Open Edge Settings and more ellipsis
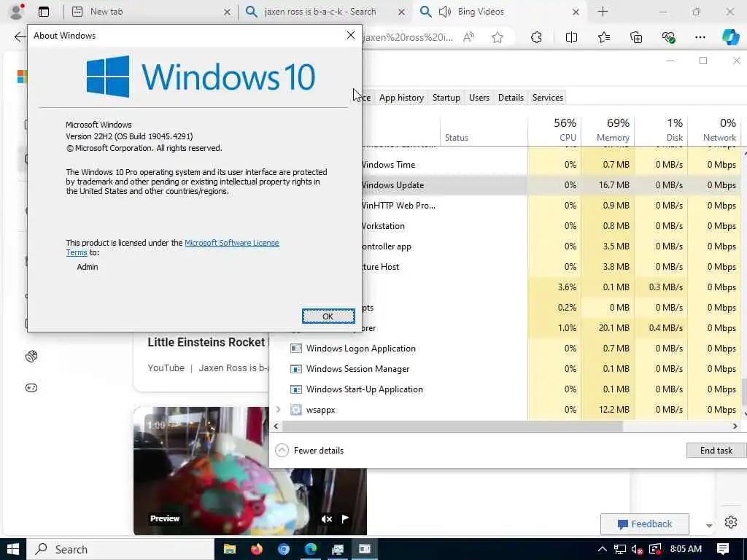747x560 pixels. 700,37
